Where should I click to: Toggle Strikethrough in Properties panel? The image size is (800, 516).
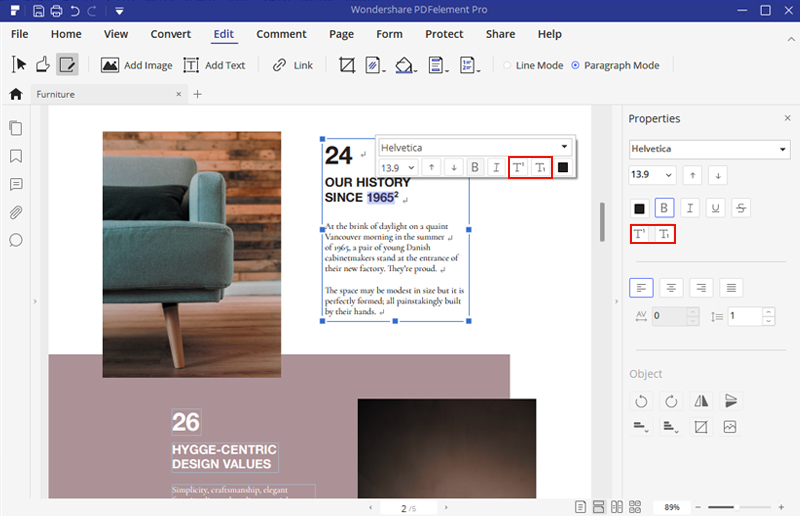741,208
